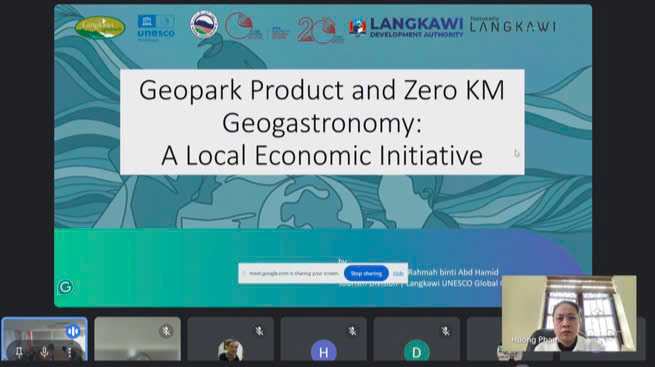Click the blue speaking indicator on first tile
655x367 pixels.
click(x=73, y=332)
